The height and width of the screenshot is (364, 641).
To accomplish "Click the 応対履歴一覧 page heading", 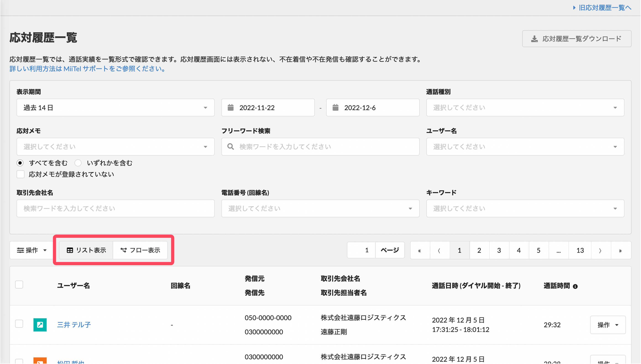I will pyautogui.click(x=43, y=38).
